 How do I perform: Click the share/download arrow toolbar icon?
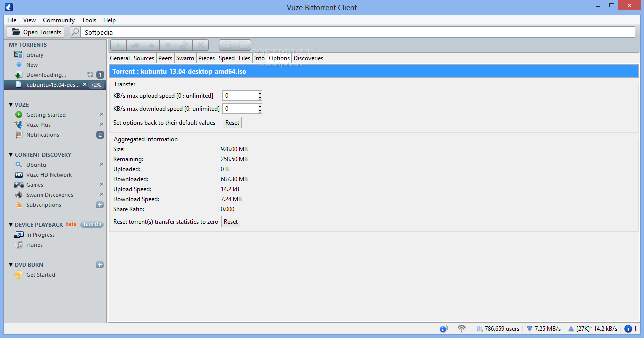(x=135, y=45)
